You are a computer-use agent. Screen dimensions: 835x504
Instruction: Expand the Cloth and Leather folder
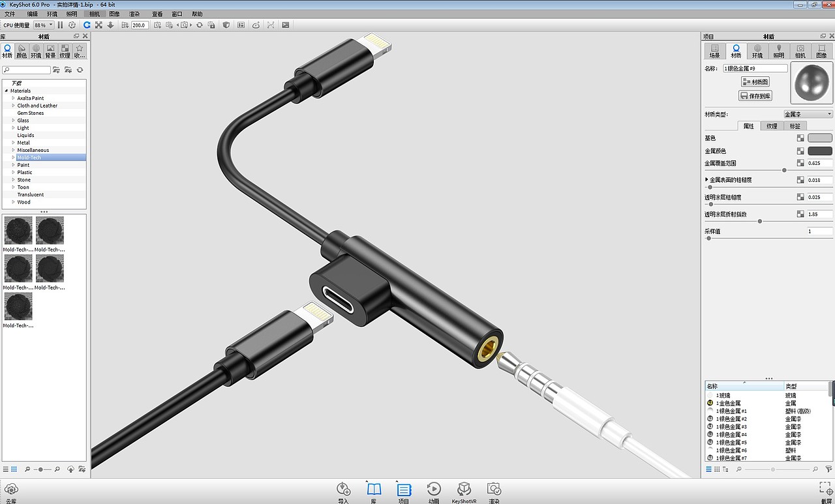(13, 106)
